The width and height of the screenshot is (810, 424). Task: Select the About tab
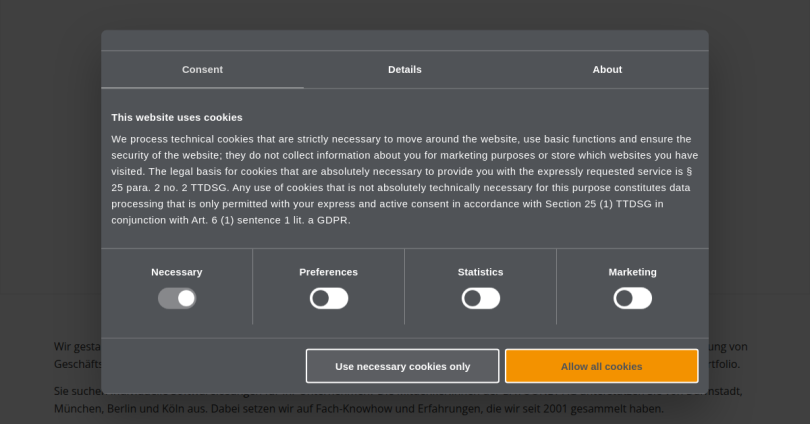(606, 70)
